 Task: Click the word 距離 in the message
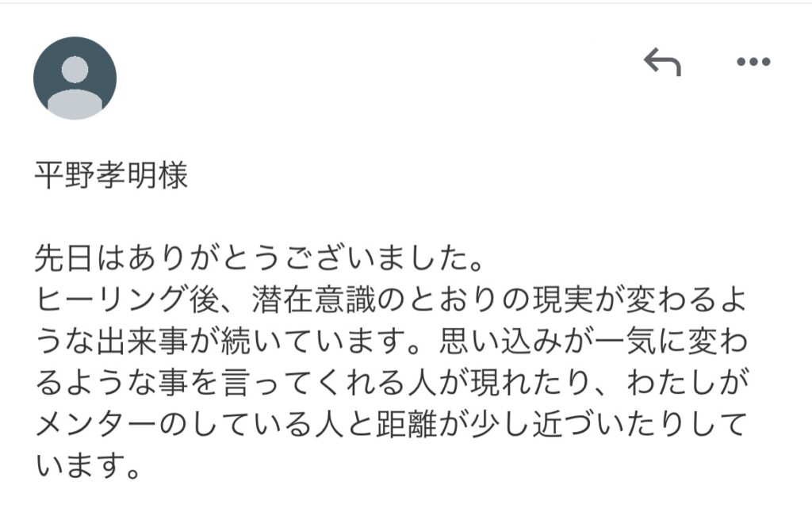[x=408, y=425]
